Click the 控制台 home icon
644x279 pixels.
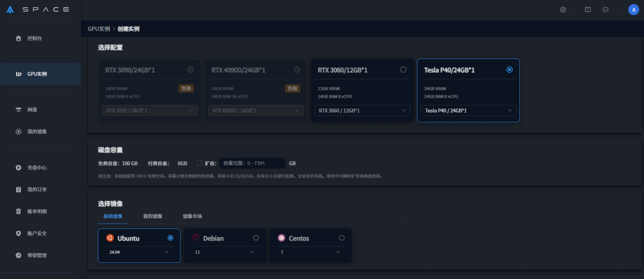pos(18,38)
